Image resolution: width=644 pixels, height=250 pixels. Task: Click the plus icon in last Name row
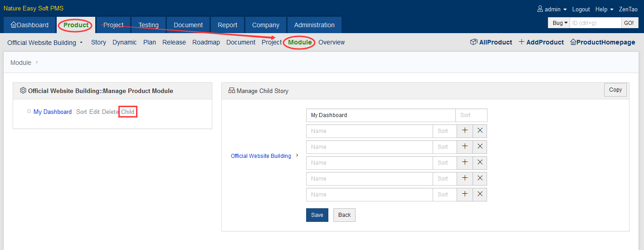pos(464,195)
